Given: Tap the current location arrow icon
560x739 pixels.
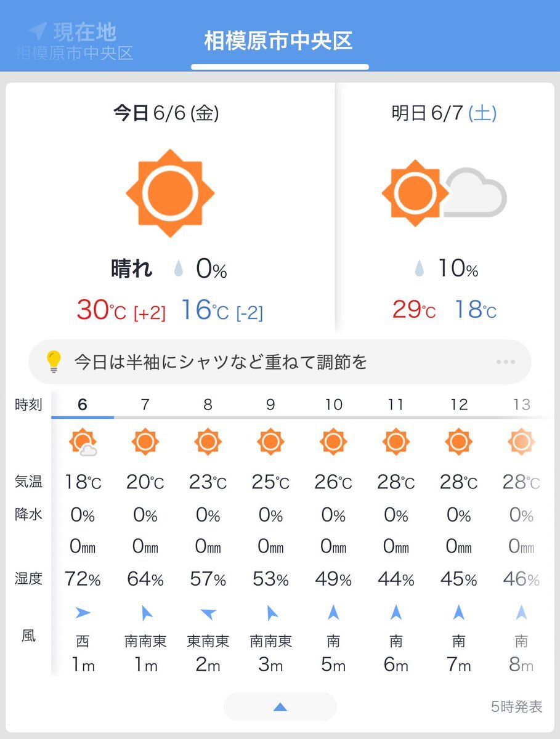Looking at the screenshot, I should [38, 31].
